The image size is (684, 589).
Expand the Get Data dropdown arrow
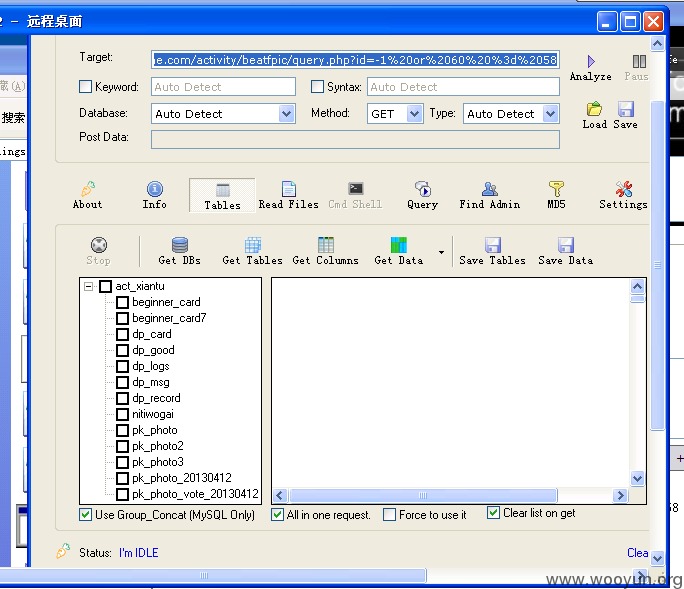(441, 252)
